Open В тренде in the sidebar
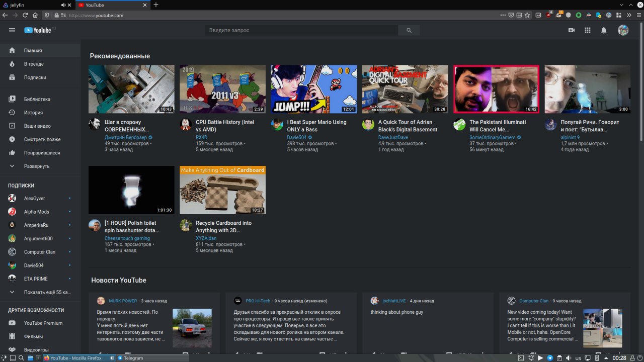The height and width of the screenshot is (362, 644). [40, 64]
